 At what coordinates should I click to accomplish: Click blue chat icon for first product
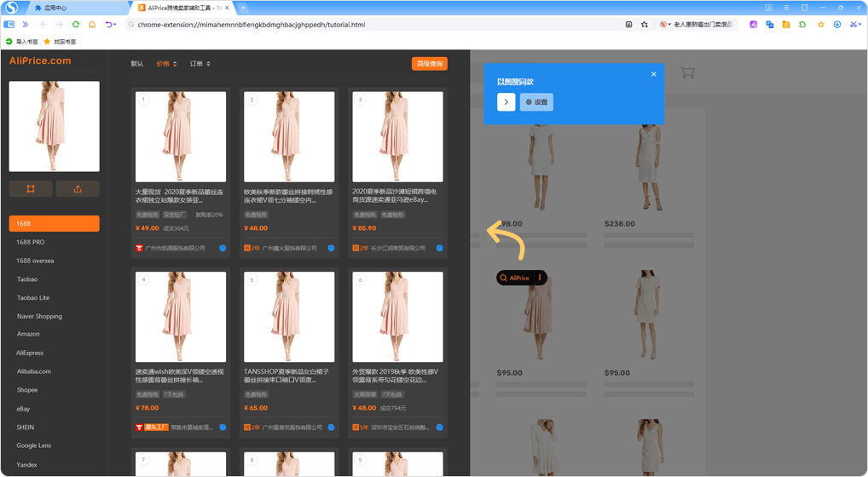tap(223, 248)
